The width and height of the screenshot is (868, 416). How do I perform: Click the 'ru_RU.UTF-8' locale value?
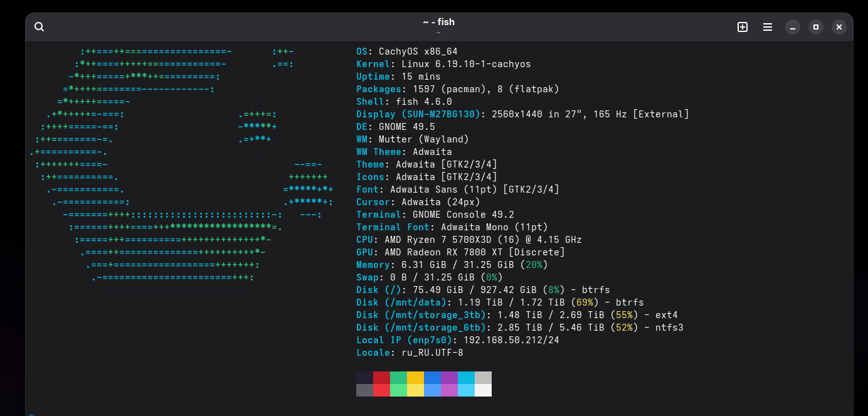coord(432,353)
